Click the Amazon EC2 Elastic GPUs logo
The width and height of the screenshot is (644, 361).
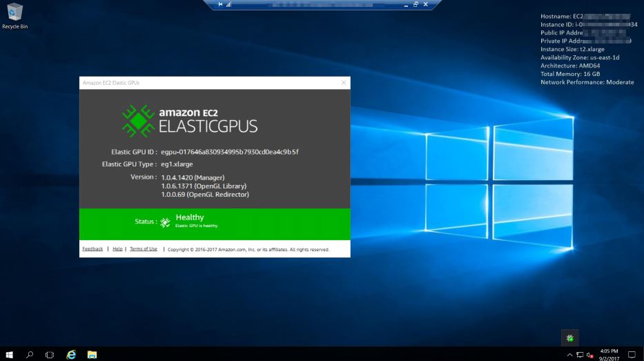coord(190,121)
